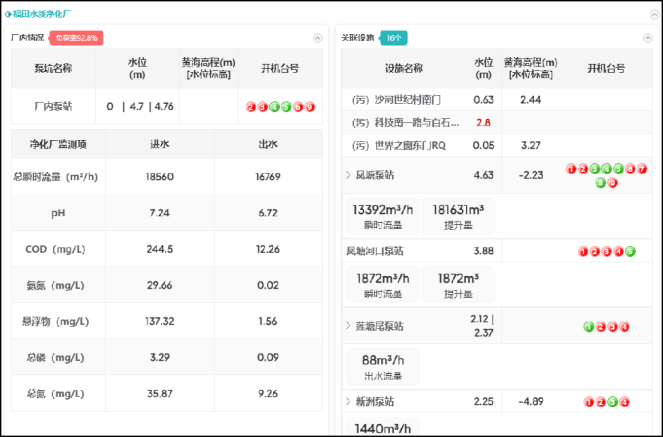The image size is (663, 437).
Task: Click red pump 3 of 凤塘河口泵站
Action: pos(607,252)
